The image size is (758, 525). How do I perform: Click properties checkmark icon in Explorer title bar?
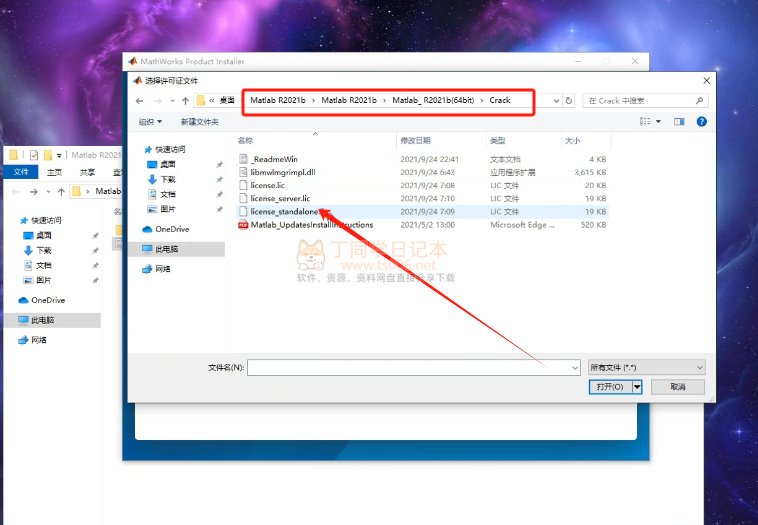[x=33, y=155]
